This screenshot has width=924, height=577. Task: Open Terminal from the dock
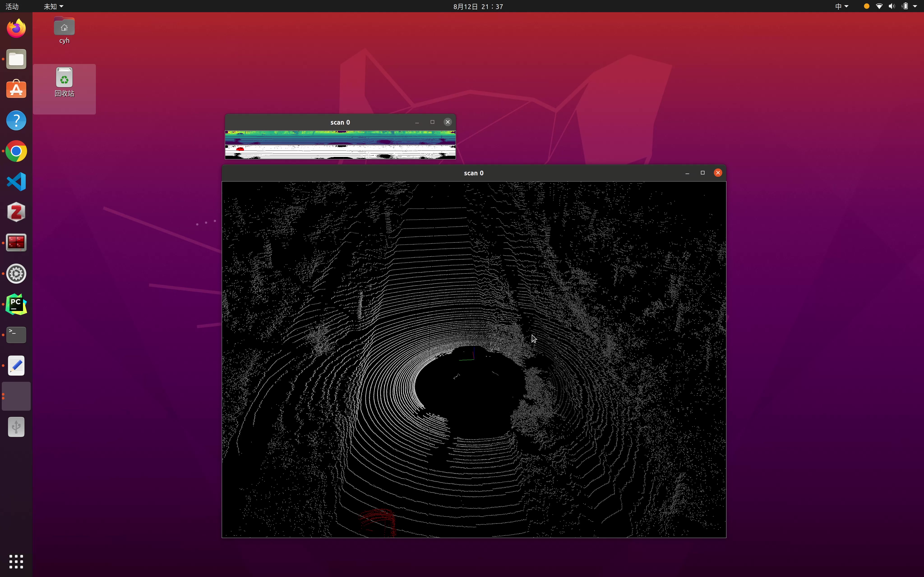coord(16,335)
